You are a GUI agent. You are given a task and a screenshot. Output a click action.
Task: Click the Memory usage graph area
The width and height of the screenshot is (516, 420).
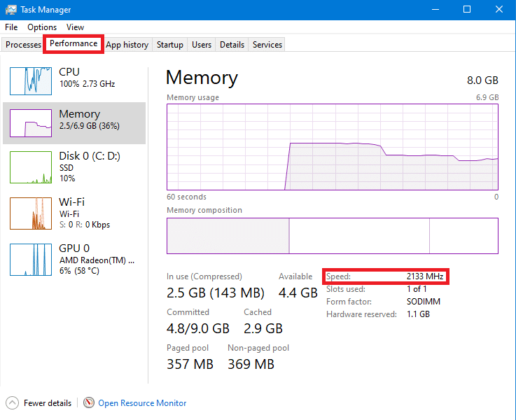[333, 147]
